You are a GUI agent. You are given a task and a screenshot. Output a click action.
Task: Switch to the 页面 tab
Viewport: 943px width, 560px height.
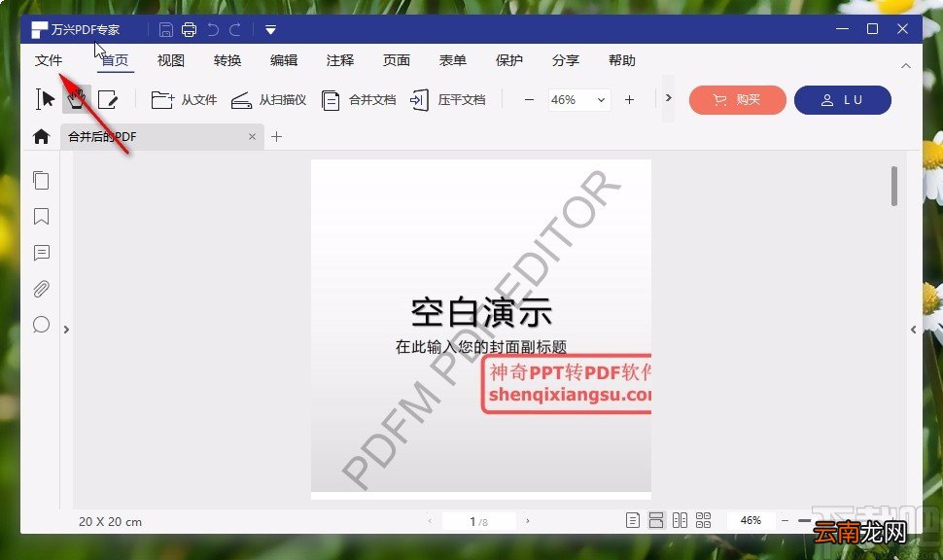[x=397, y=60]
